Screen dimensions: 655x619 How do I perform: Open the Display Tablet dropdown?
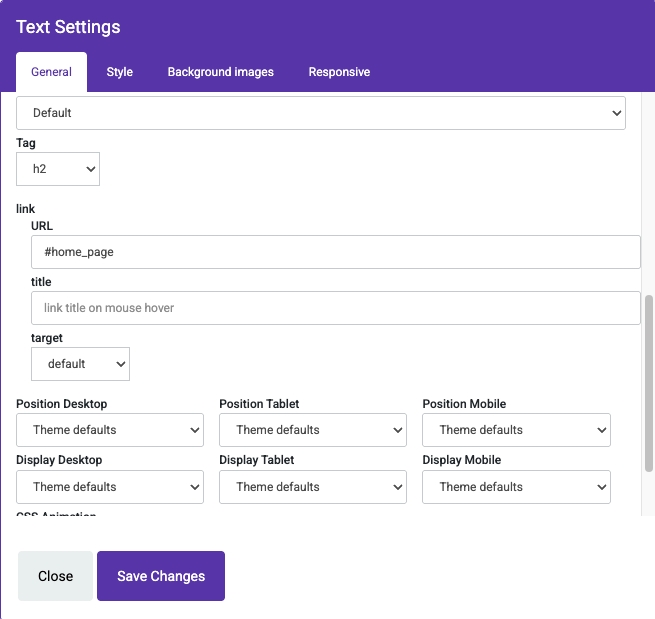point(313,487)
